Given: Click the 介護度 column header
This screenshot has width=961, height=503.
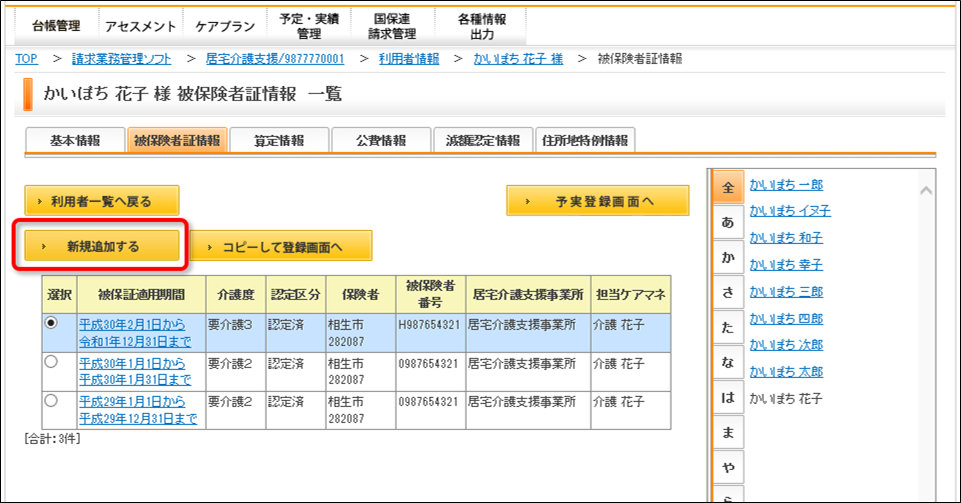Looking at the screenshot, I should tap(236, 295).
